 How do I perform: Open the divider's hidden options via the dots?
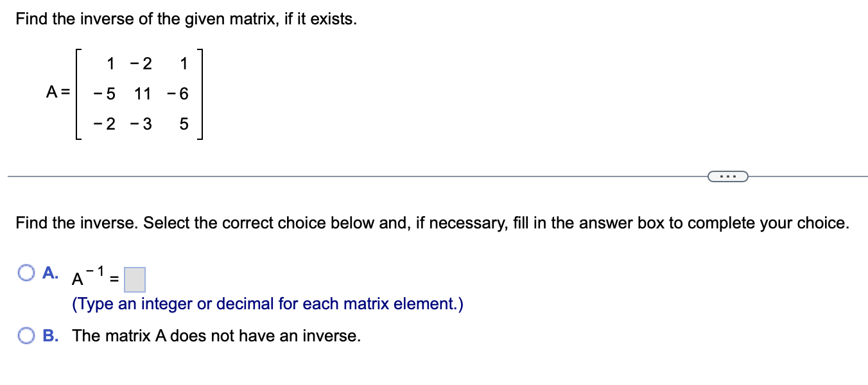[727, 175]
